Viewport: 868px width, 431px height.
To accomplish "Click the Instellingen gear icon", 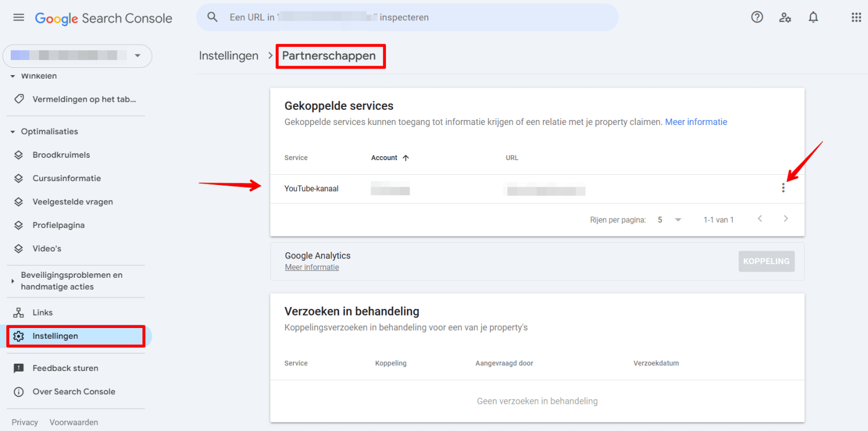I will [x=20, y=335].
